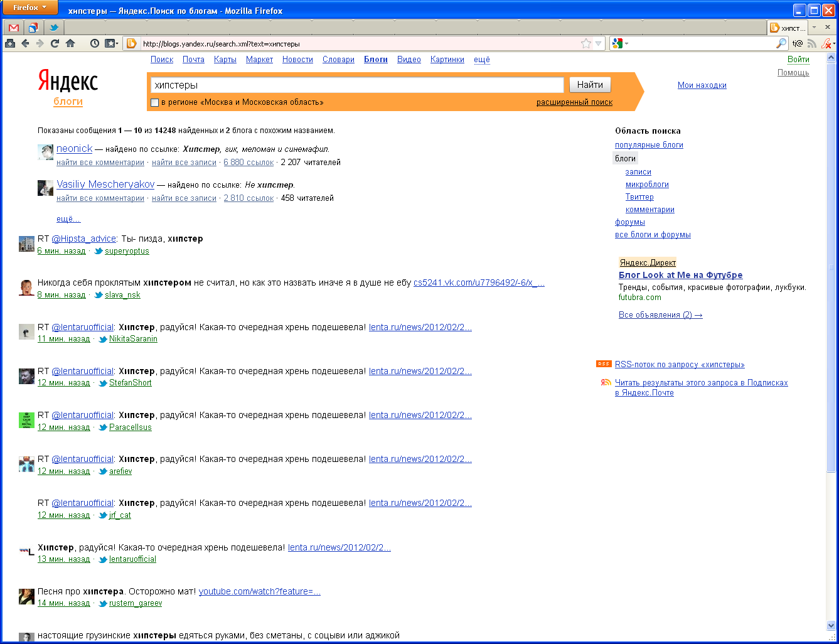Image resolution: width=839 pixels, height=644 pixels.
Task: Open Vasiliy Mescheryakov blog link
Action: coord(105,185)
